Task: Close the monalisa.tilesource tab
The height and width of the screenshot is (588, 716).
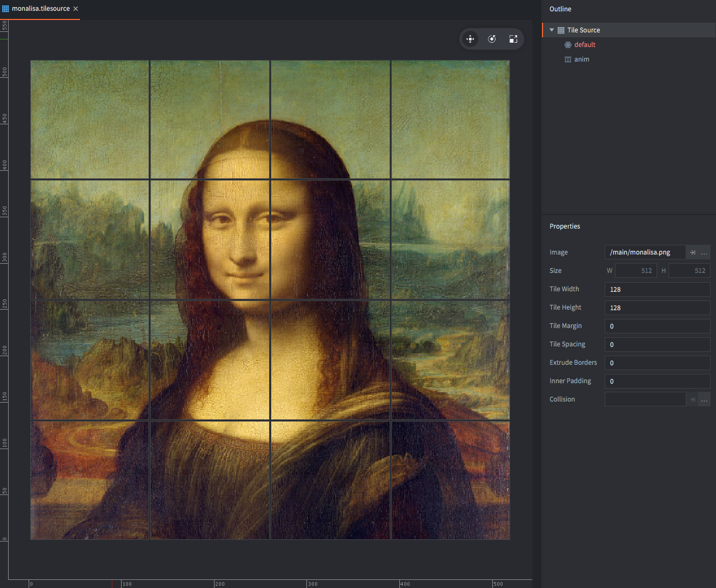Action: pos(76,9)
